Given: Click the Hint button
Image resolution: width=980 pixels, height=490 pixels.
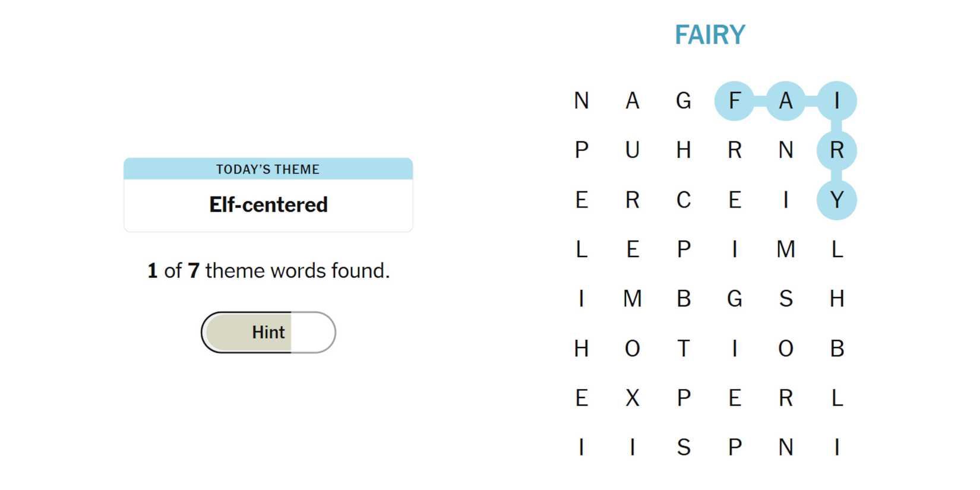Looking at the screenshot, I should pos(268,333).
